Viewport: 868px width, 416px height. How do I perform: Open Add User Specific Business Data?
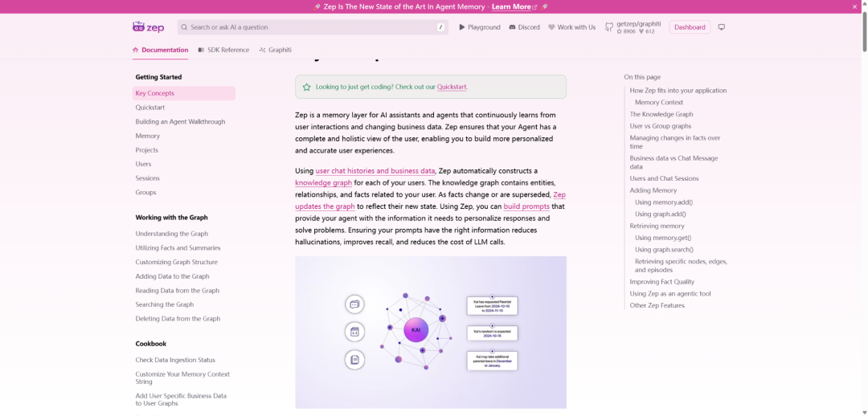[181, 399]
